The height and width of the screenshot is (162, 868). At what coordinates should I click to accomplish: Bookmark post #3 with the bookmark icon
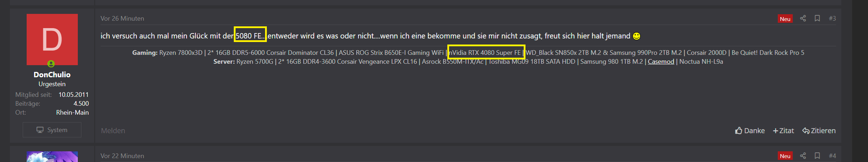[x=817, y=18]
